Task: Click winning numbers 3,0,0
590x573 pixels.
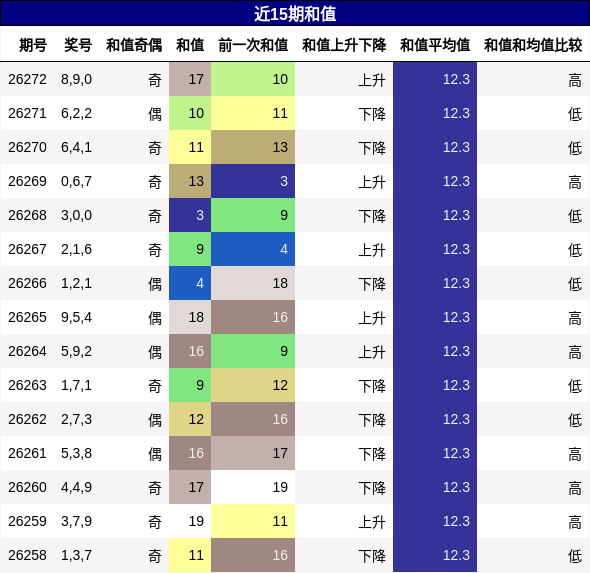Action: click(x=76, y=215)
